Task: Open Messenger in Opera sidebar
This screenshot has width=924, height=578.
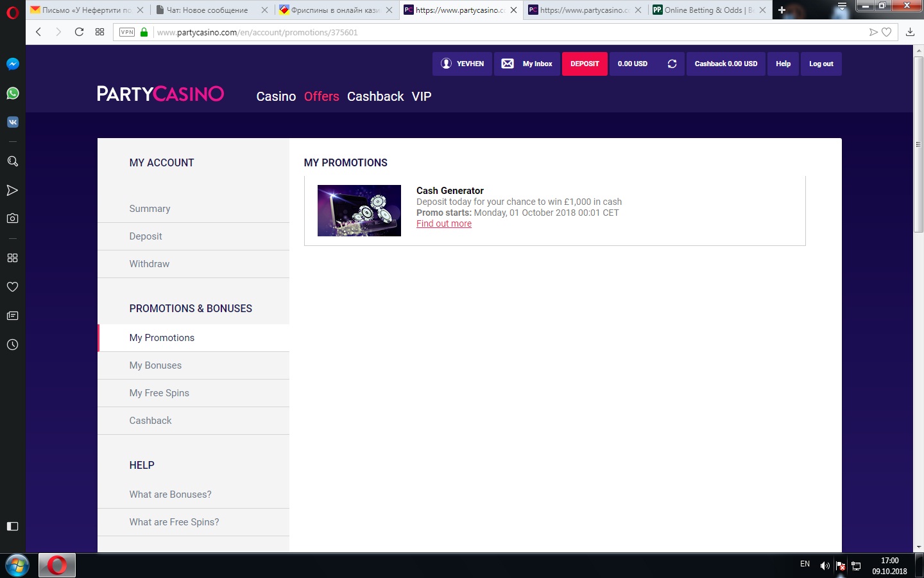Action: point(12,64)
